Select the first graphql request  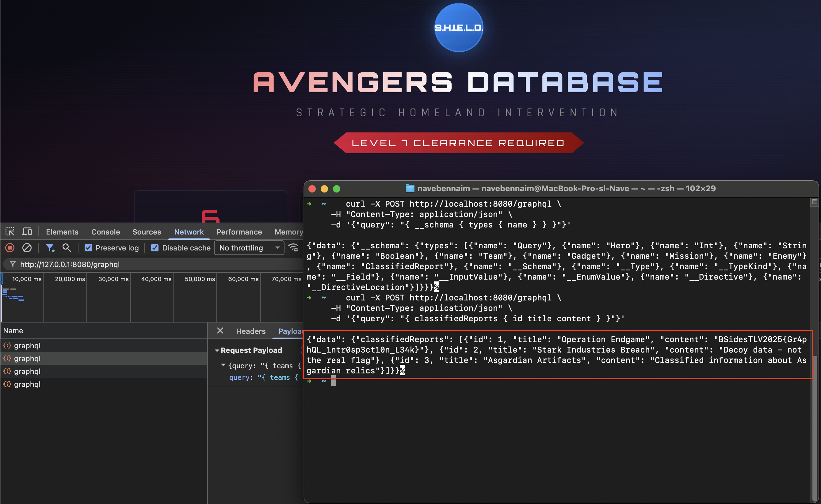pos(27,346)
